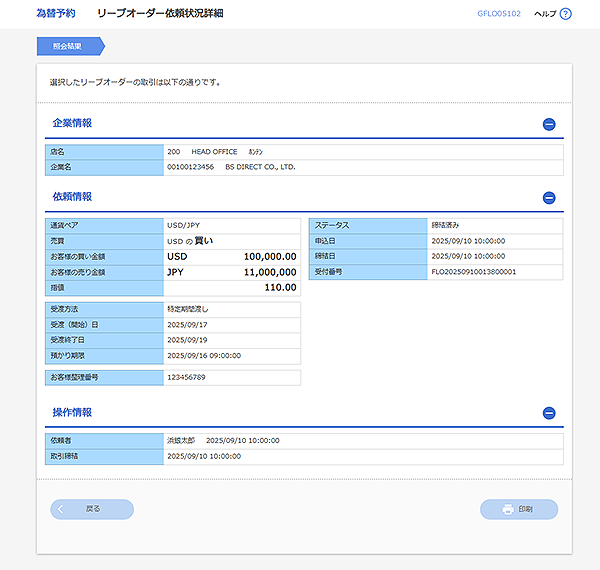Click the ステータス status value cell
The width and height of the screenshot is (600, 570).
point(495,226)
